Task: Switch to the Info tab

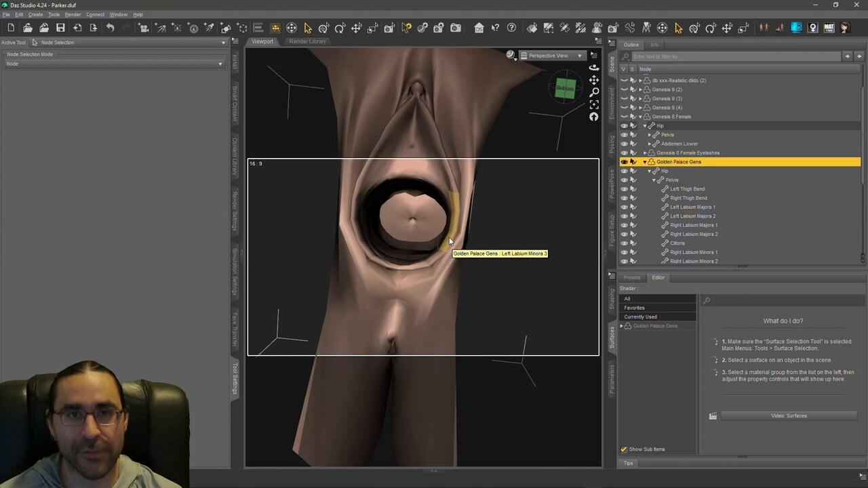Action: click(654, 45)
